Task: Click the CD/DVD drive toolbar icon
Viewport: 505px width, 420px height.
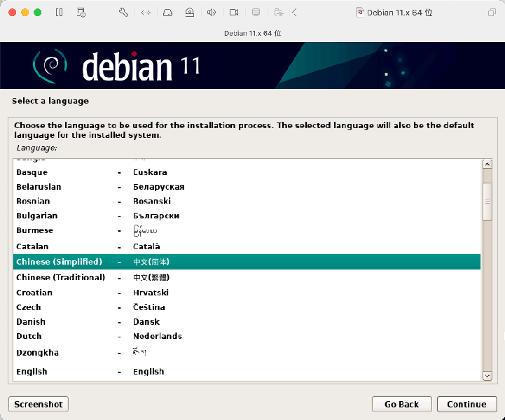Action: [x=190, y=13]
